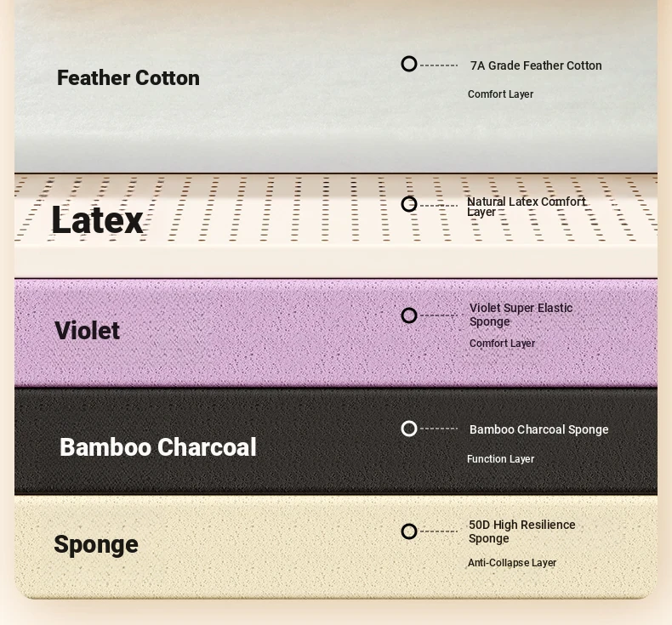
Task: Click the "7A Grade Feather Cotton" label
Action: point(536,65)
